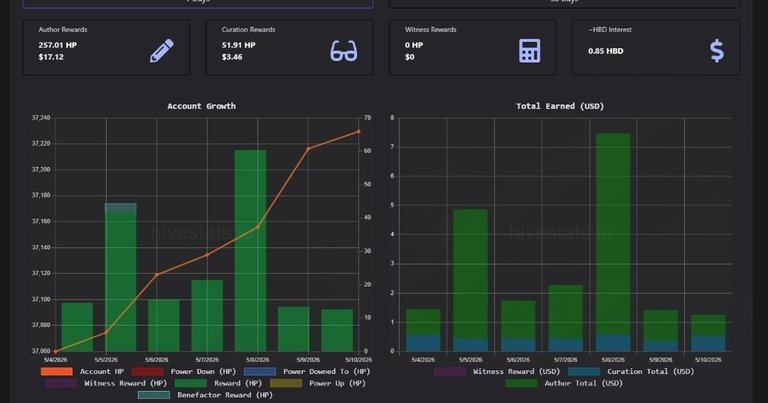Open the Author Rewards card
Viewport: 768px width, 403px height.
coord(106,47)
